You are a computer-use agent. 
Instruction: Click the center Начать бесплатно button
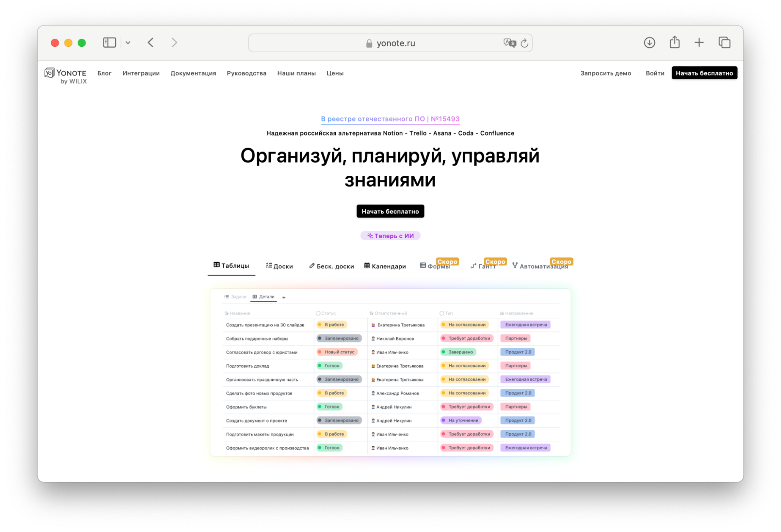click(x=390, y=211)
